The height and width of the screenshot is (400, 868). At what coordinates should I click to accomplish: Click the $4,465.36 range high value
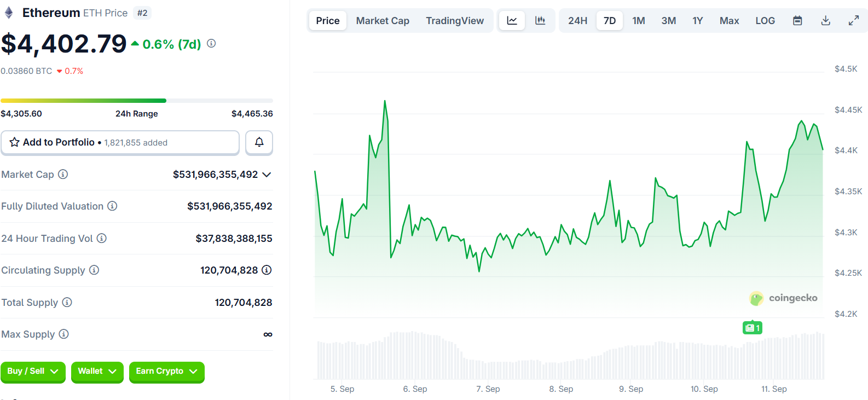click(252, 114)
